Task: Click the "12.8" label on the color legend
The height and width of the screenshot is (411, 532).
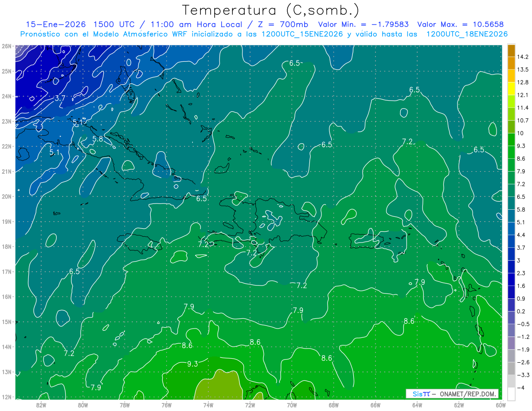Action: click(x=523, y=82)
